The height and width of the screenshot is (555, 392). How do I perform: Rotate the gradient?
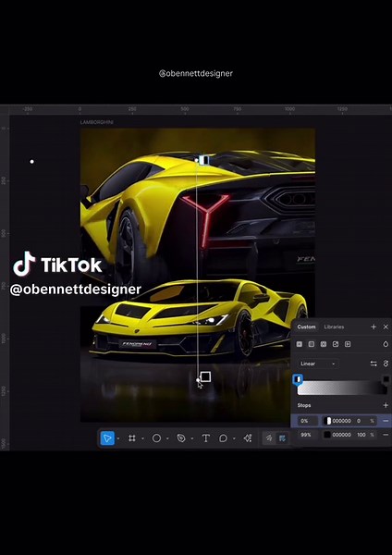(x=386, y=364)
